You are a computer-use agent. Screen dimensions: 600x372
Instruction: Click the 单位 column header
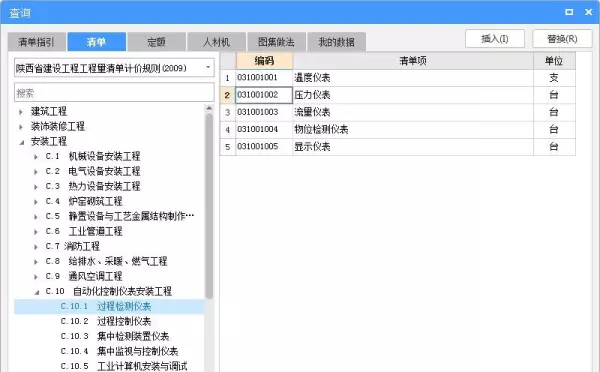click(554, 60)
